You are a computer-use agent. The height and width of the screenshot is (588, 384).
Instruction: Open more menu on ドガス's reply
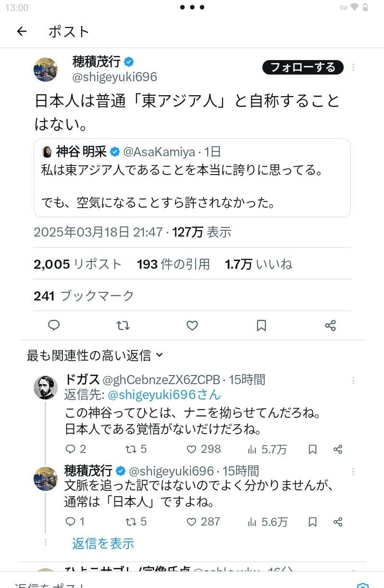tap(353, 380)
